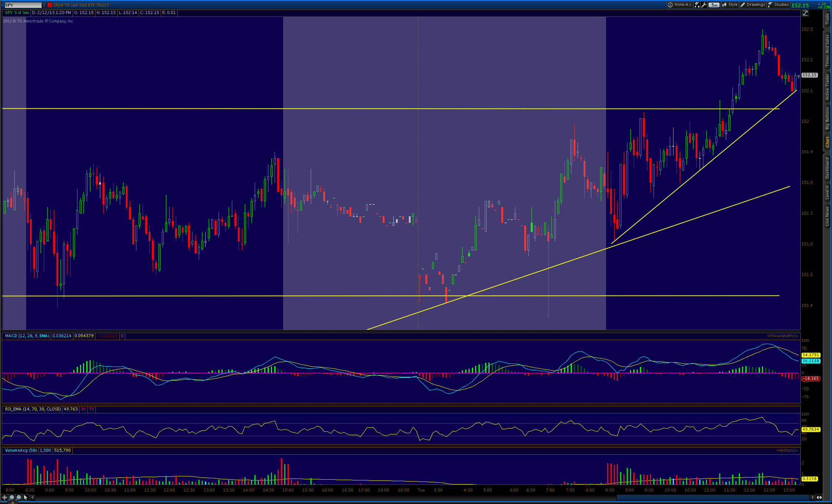Open the Level II side tab

[x=828, y=192]
